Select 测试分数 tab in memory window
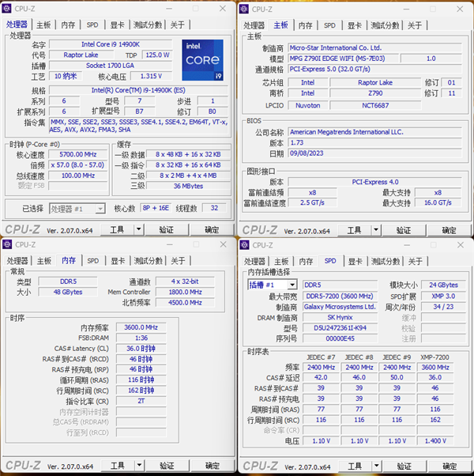This screenshot has width=474, height=476. point(148,260)
